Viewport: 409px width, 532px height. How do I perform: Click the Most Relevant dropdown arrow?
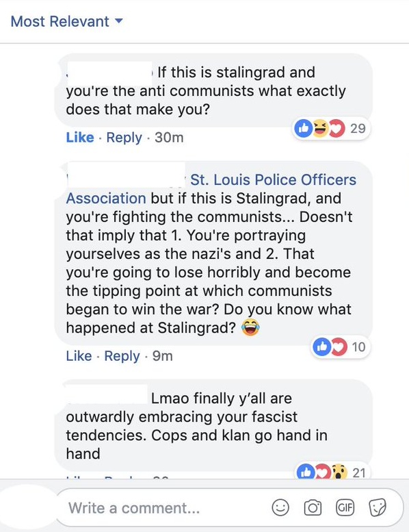(118, 21)
